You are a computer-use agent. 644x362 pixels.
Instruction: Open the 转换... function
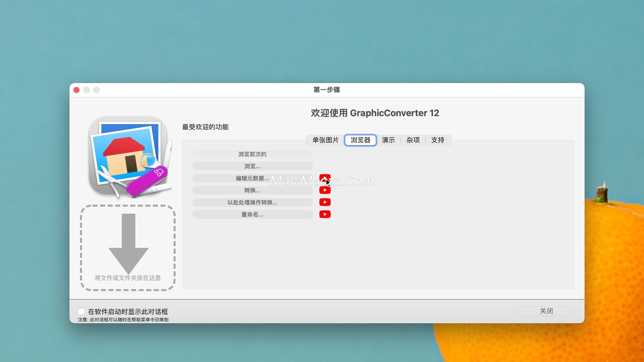coord(252,190)
